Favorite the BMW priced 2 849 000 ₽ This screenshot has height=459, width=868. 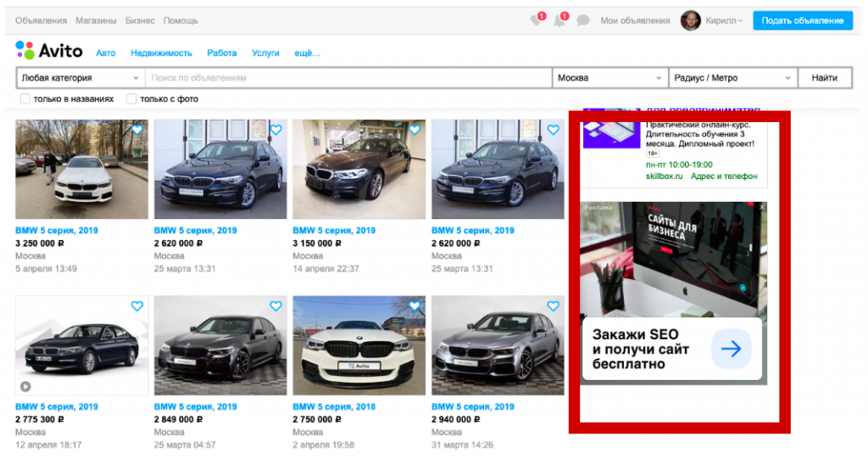(x=275, y=306)
